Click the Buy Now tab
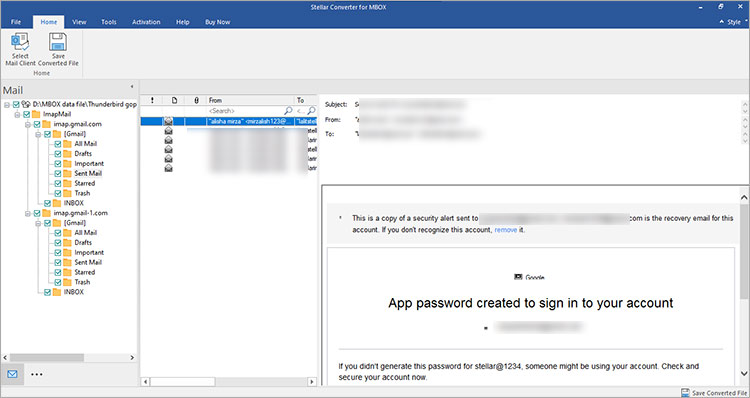This screenshot has width=750, height=398. [218, 22]
